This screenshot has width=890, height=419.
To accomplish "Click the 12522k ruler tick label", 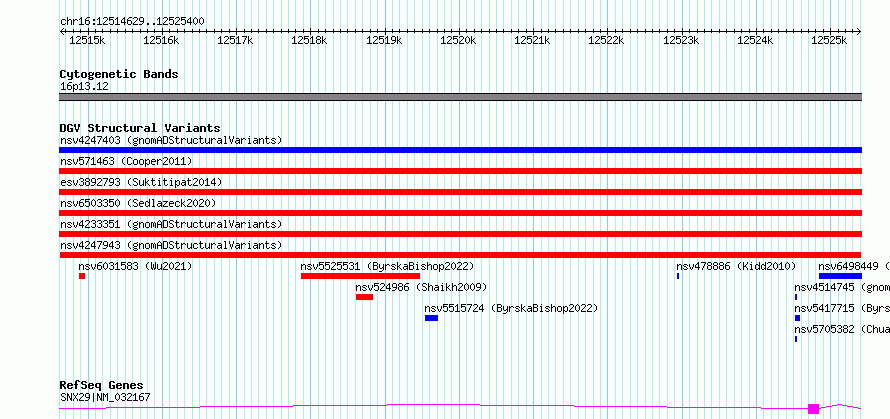I will (606, 40).
